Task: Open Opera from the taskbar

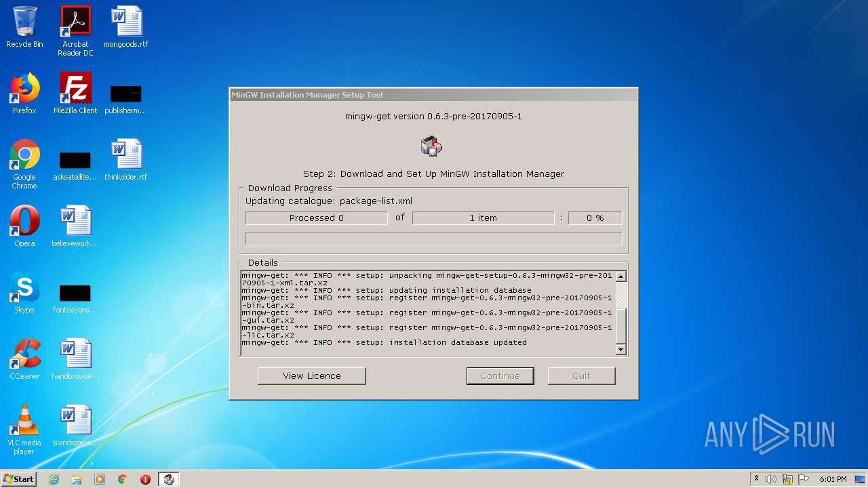Action: pyautogui.click(x=145, y=479)
